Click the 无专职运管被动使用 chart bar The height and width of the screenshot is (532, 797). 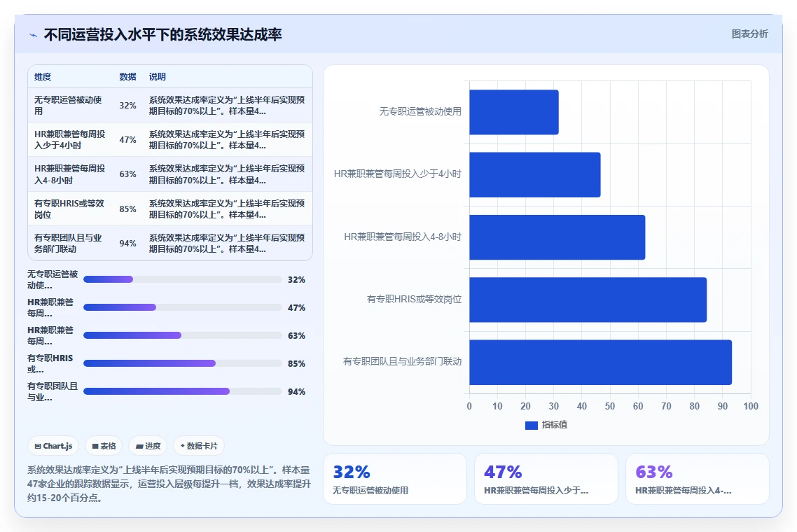click(514, 112)
